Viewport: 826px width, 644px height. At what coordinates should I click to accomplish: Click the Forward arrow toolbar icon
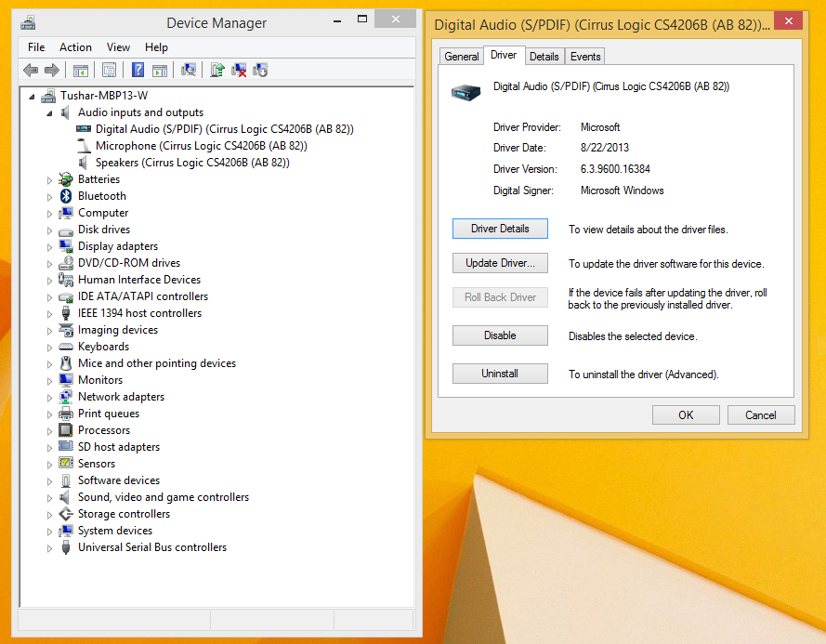tap(52, 70)
